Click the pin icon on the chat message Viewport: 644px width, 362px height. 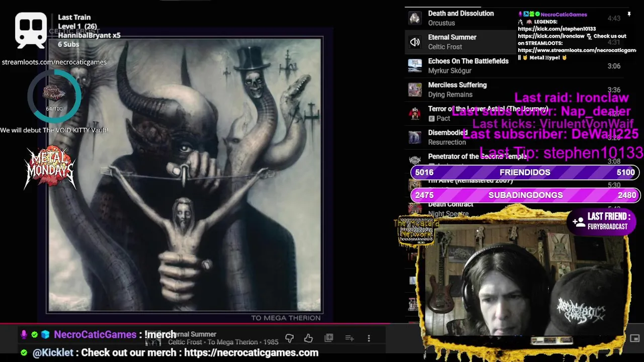pos(629,15)
